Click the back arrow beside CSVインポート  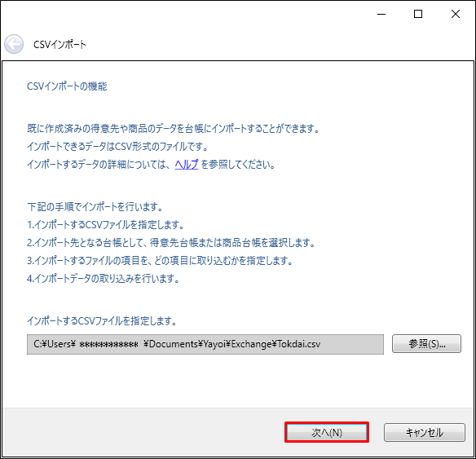pyautogui.click(x=14, y=44)
